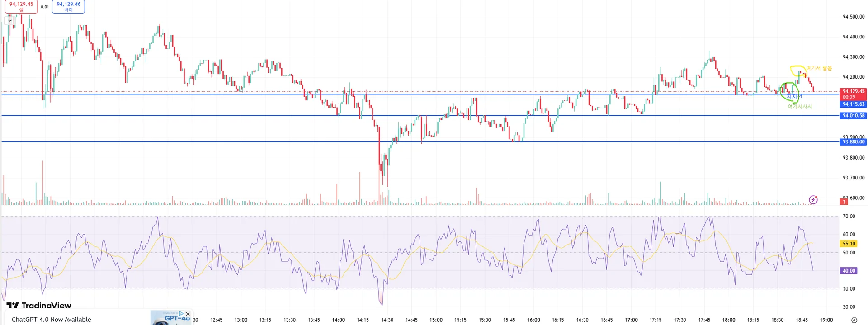This screenshot has height=325, width=868.
Task: Click the 70.00 RSI axis label
Action: point(849,217)
